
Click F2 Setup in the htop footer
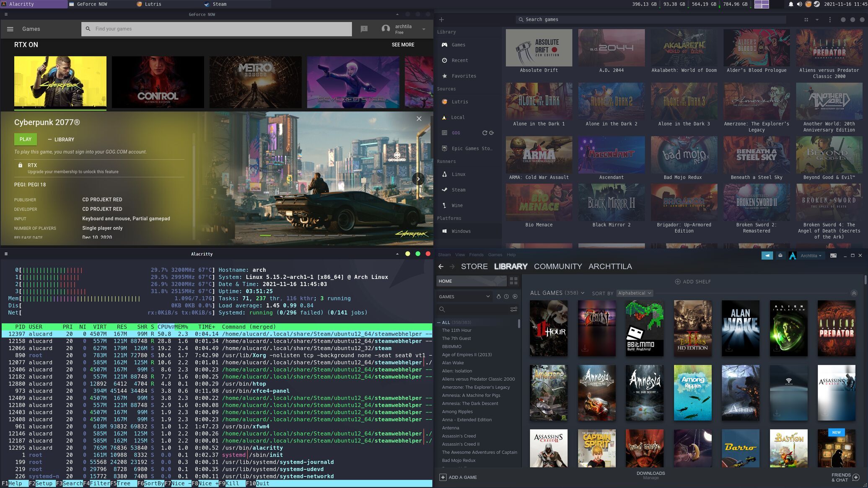[41, 483]
